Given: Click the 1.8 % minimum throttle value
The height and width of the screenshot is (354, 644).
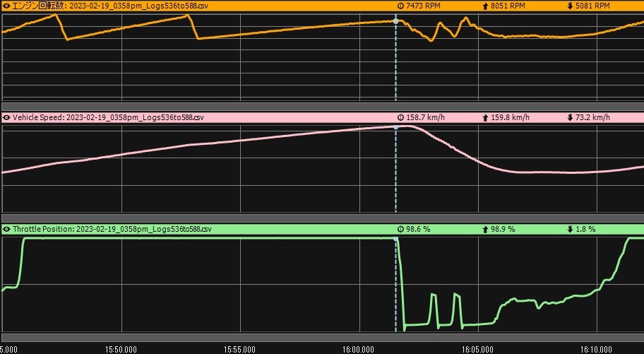Looking at the screenshot, I should coord(585,229).
